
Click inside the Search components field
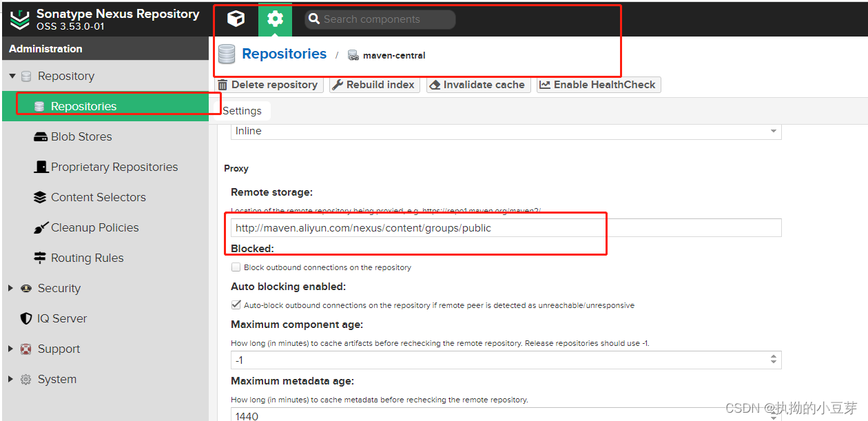click(x=380, y=19)
